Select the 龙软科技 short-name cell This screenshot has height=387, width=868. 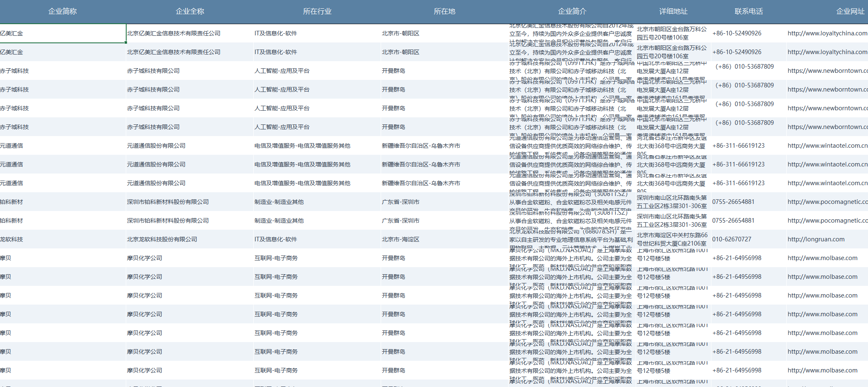[x=63, y=239]
